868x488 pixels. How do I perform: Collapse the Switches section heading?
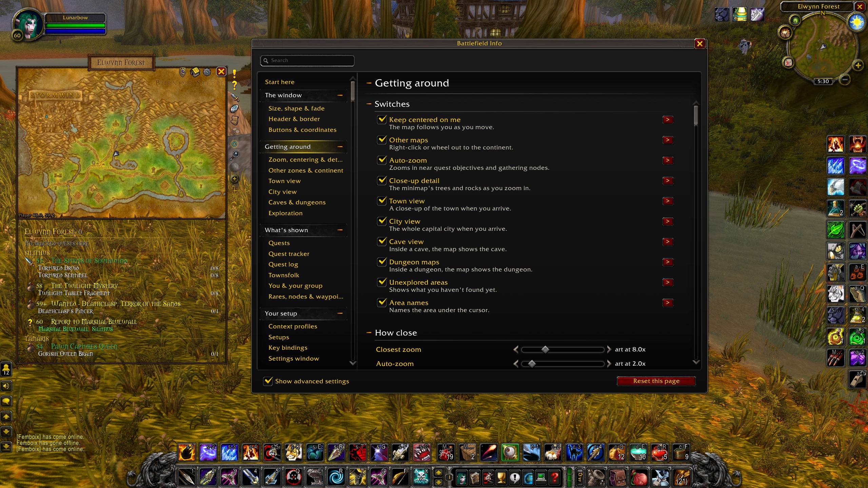[369, 104]
